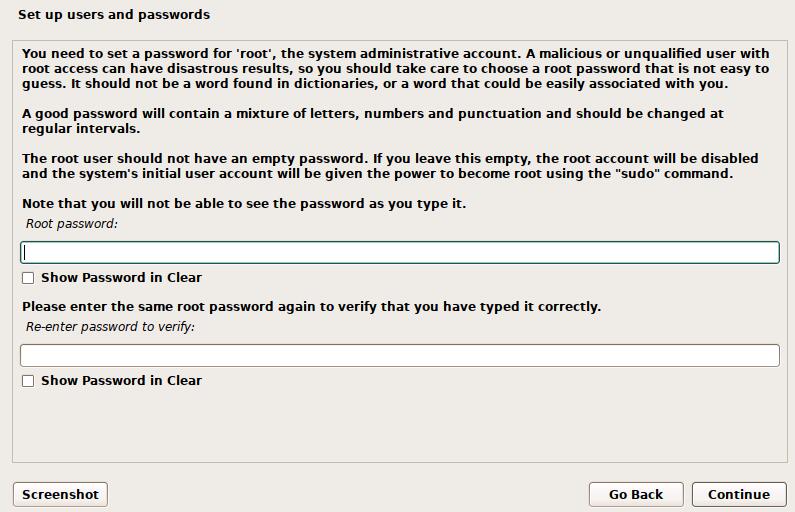Click the Go Back button
This screenshot has height=512, width=795.
(x=636, y=494)
